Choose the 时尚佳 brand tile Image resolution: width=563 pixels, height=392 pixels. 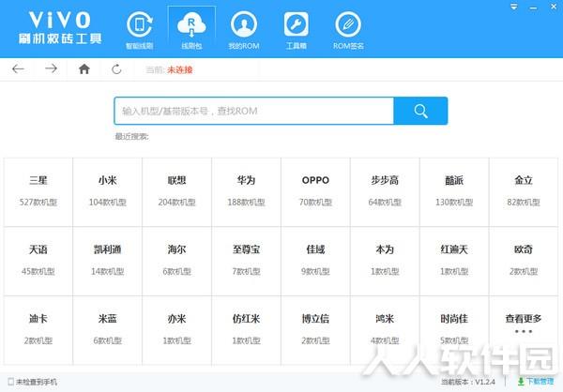(x=454, y=330)
